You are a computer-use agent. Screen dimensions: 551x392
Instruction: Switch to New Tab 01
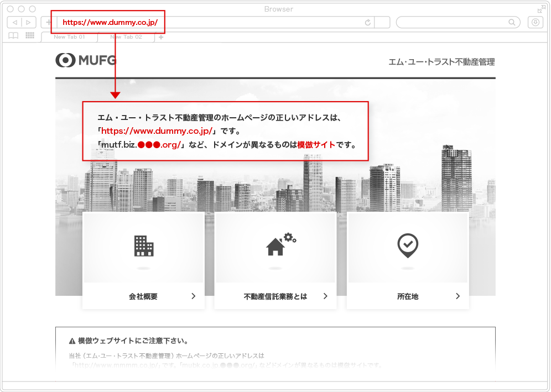click(69, 37)
